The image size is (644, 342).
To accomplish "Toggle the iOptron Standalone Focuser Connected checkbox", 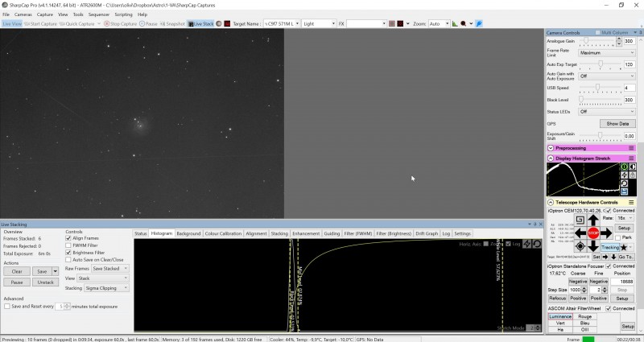I will (x=609, y=266).
